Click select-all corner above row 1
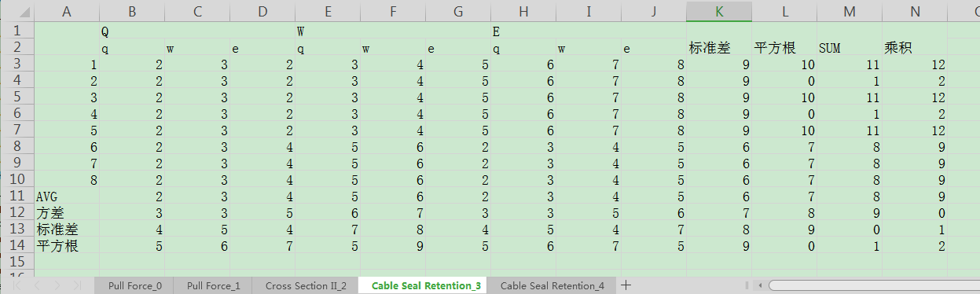This screenshot has width=980, height=294. [17, 11]
